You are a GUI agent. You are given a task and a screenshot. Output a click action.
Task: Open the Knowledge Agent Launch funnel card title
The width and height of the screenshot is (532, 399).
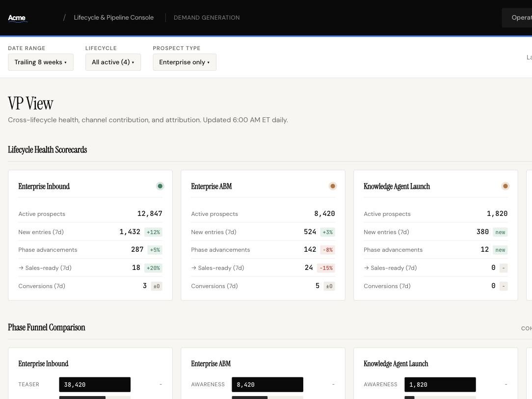396,364
